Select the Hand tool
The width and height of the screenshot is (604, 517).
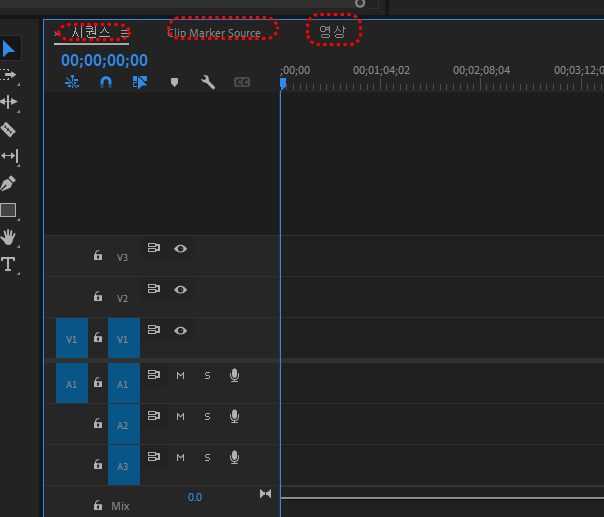coord(8,237)
